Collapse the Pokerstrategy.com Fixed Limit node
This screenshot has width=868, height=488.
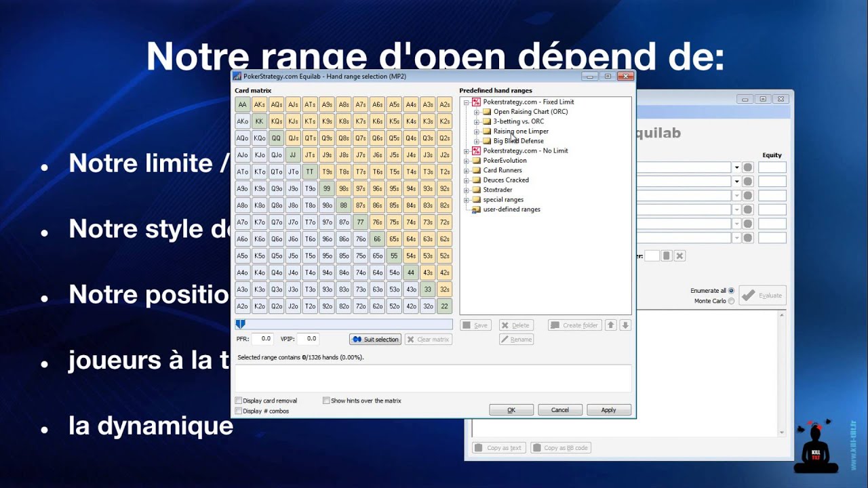point(467,102)
